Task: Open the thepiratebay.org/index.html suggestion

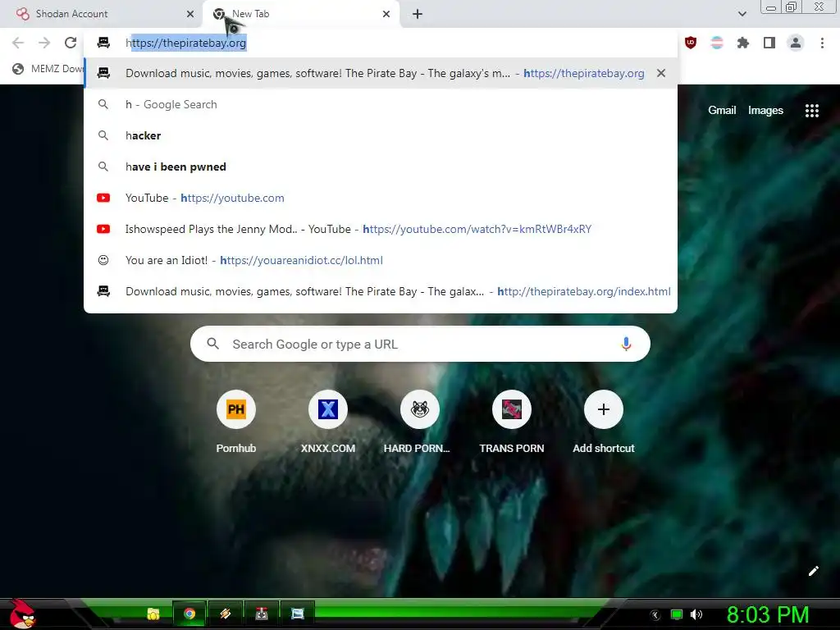Action: pyautogui.click(x=381, y=291)
